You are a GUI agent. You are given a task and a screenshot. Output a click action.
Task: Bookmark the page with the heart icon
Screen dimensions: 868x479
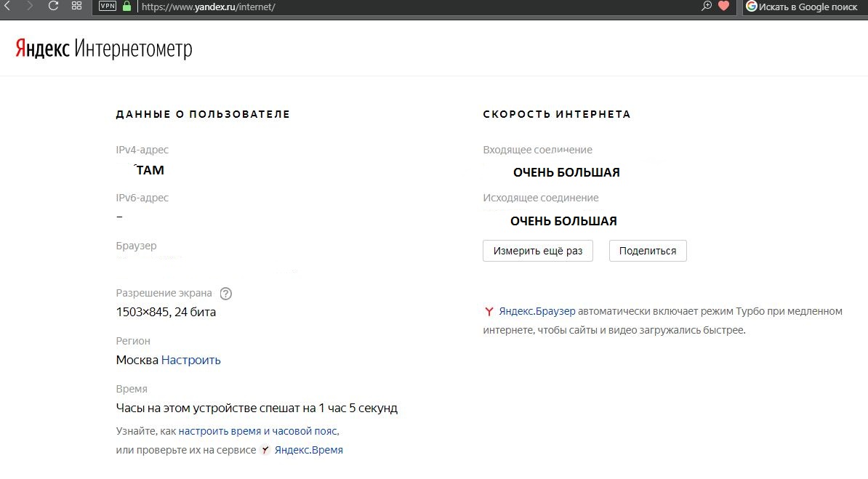click(723, 6)
